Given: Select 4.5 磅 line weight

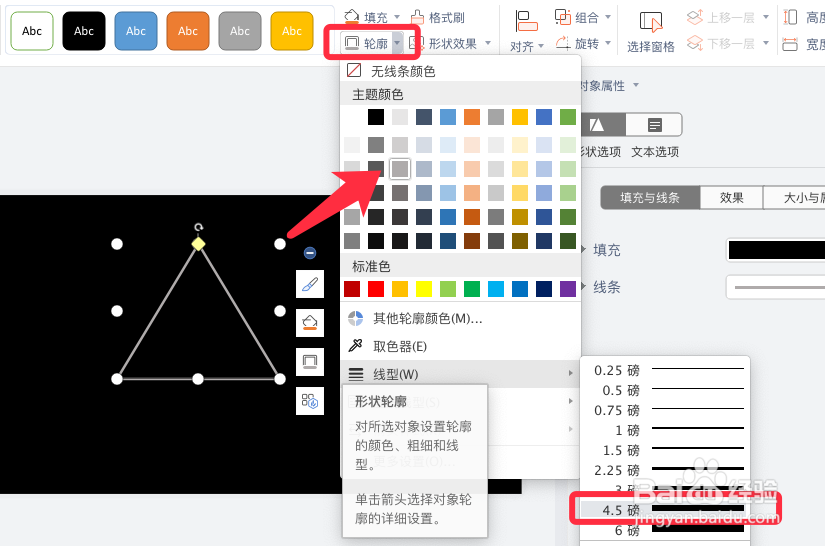Looking at the screenshot, I should [665, 510].
